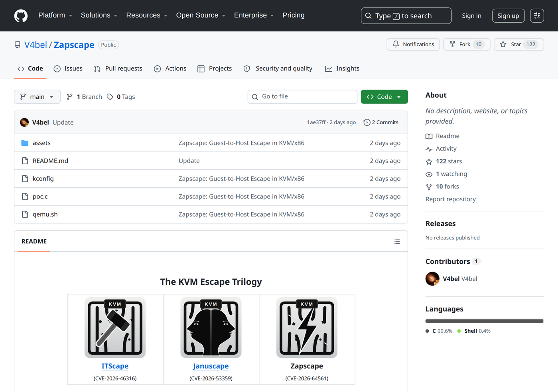Click the Zapscape lightning logo image
The height and width of the screenshot is (392, 558).
307,327
